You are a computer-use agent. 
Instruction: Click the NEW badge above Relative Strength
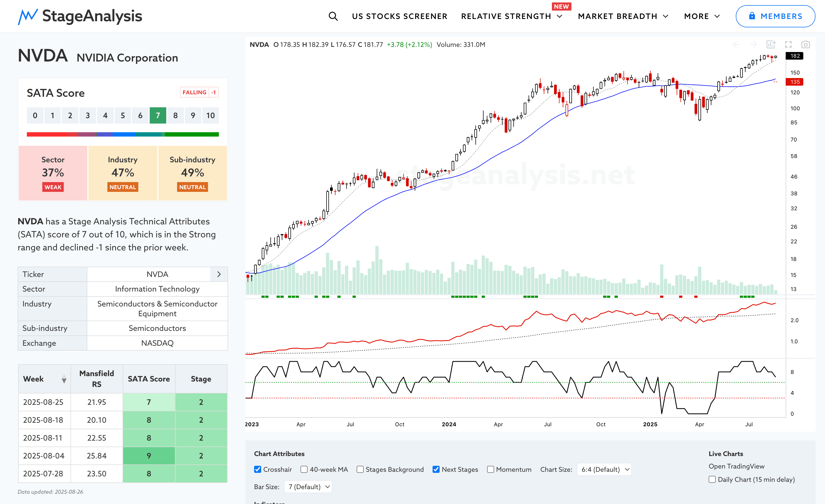click(x=561, y=6)
